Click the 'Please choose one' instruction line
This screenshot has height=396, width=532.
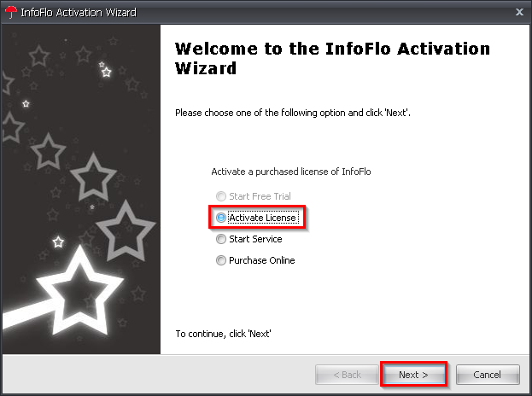coord(293,113)
